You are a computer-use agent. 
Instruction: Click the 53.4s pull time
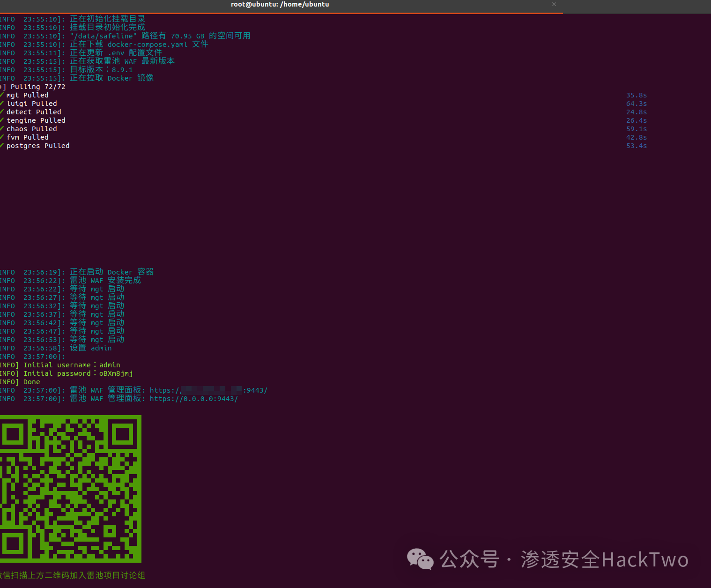(x=637, y=146)
